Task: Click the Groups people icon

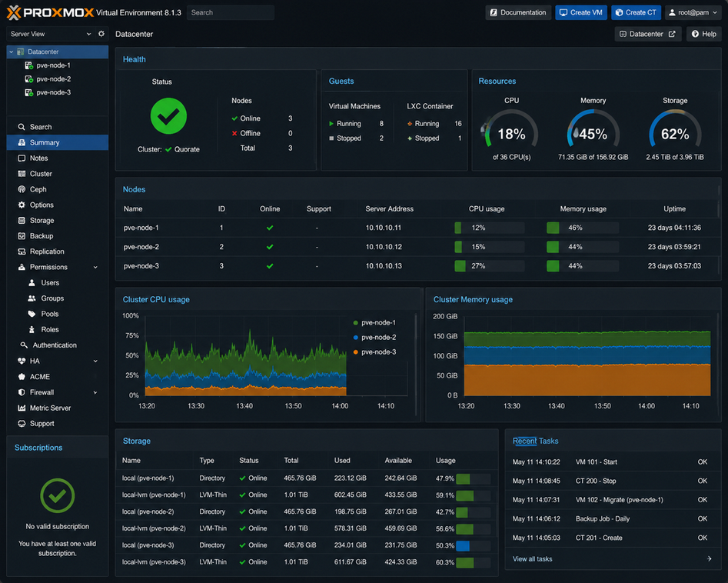Action: tap(32, 298)
